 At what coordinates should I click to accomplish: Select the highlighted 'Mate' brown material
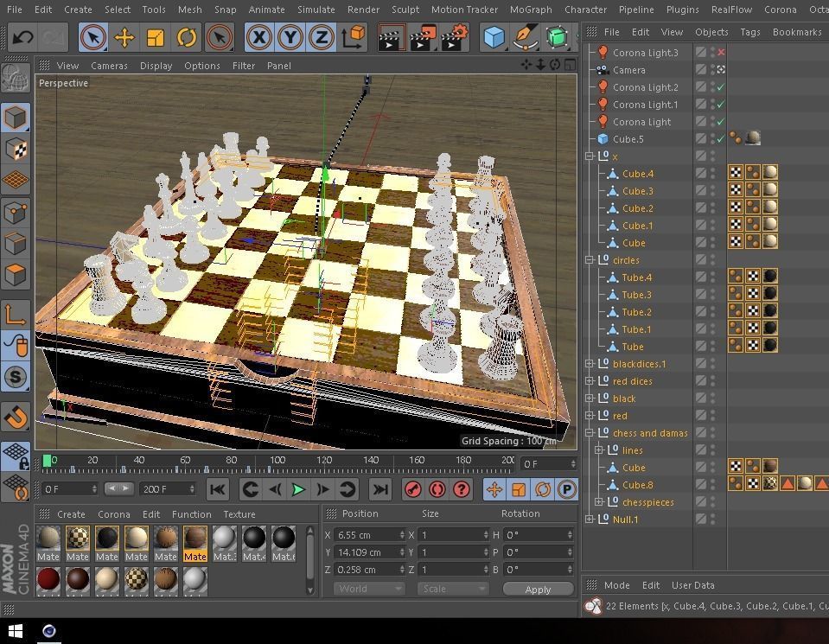click(195, 544)
